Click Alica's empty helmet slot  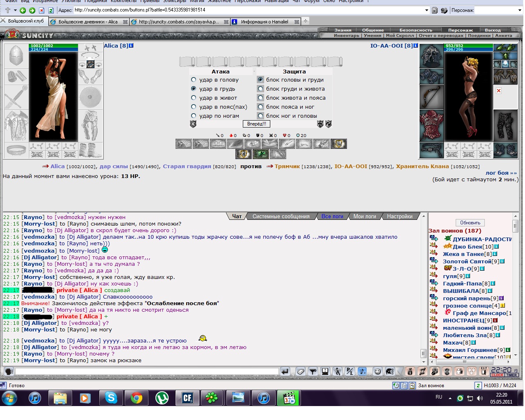coord(16,56)
